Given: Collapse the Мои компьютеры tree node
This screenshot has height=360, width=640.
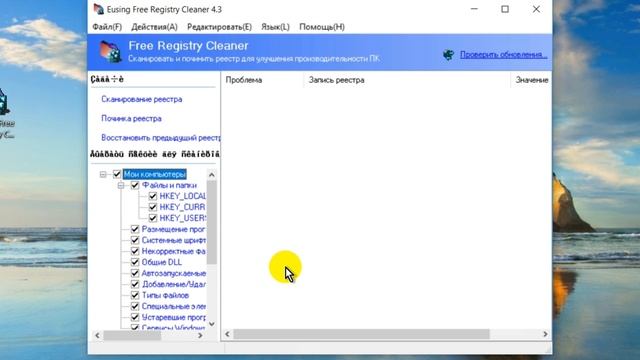Looking at the screenshot, I should (103, 174).
